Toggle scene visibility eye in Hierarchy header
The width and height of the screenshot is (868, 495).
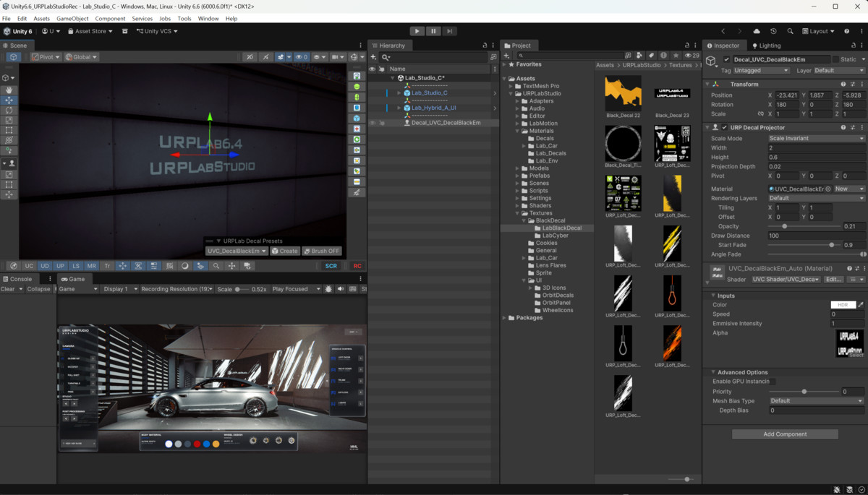tap(373, 69)
